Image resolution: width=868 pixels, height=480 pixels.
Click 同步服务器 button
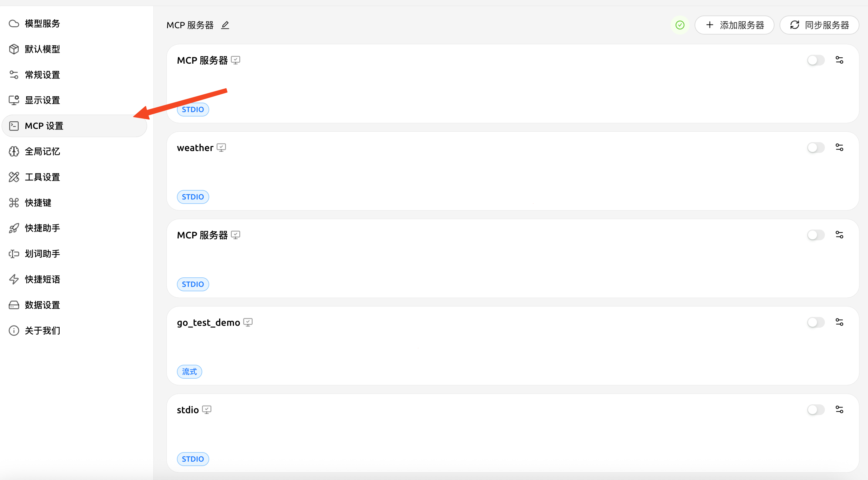click(x=819, y=25)
